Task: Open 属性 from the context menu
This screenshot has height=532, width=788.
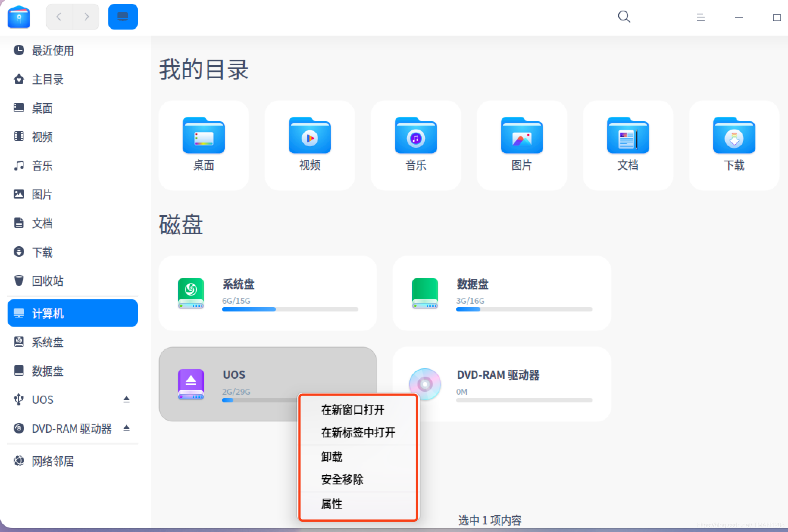Action: 331,504
